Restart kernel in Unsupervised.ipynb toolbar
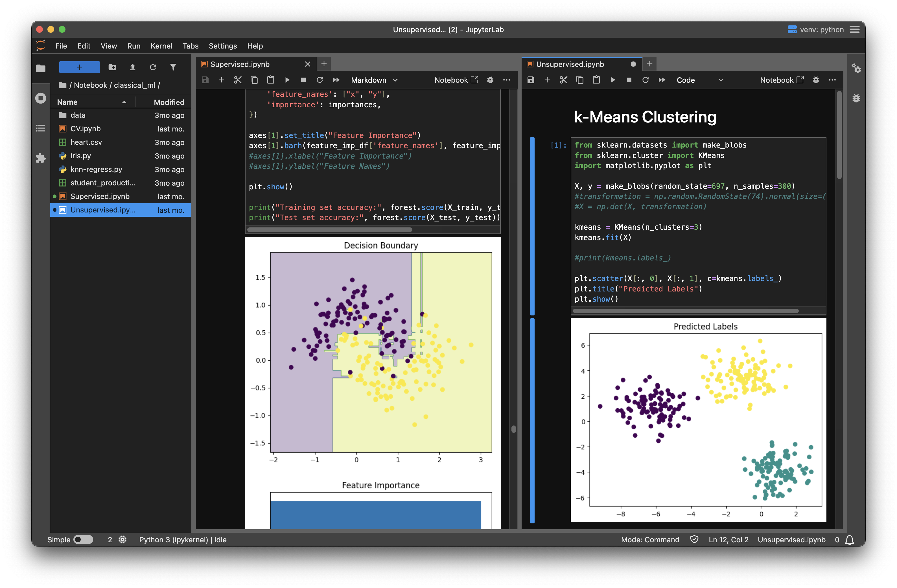 (645, 80)
